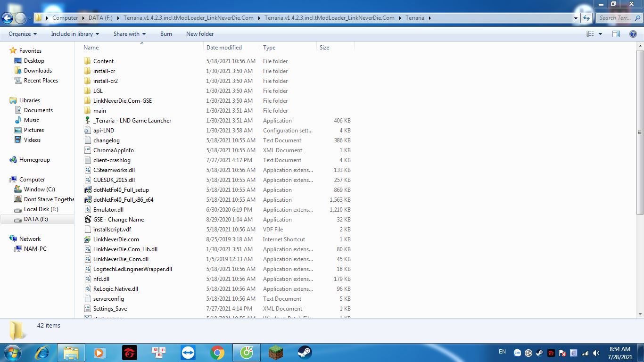The height and width of the screenshot is (362, 644).
Task: Expand the change view options arrow
Action: tap(600, 34)
